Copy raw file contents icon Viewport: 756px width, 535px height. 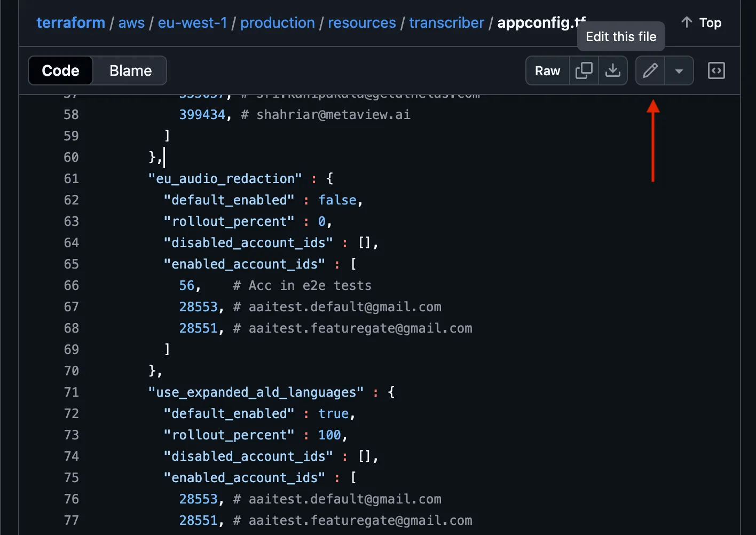tap(584, 70)
